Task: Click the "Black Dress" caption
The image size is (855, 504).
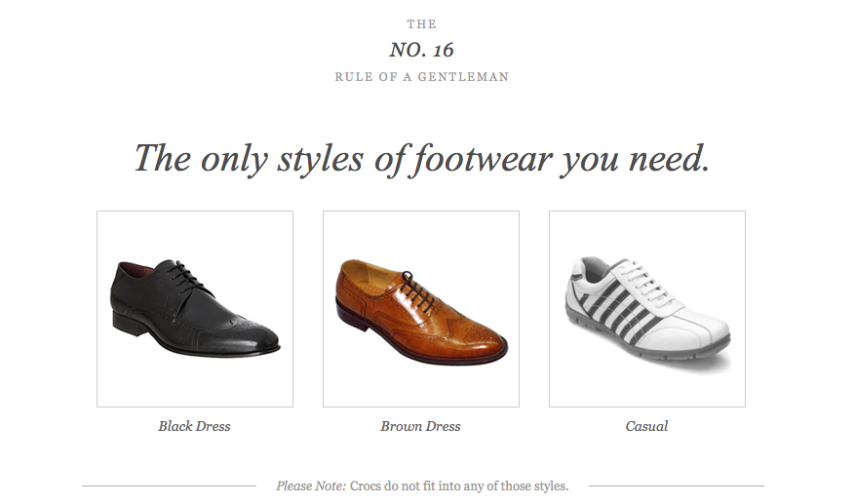Action: pos(194,426)
